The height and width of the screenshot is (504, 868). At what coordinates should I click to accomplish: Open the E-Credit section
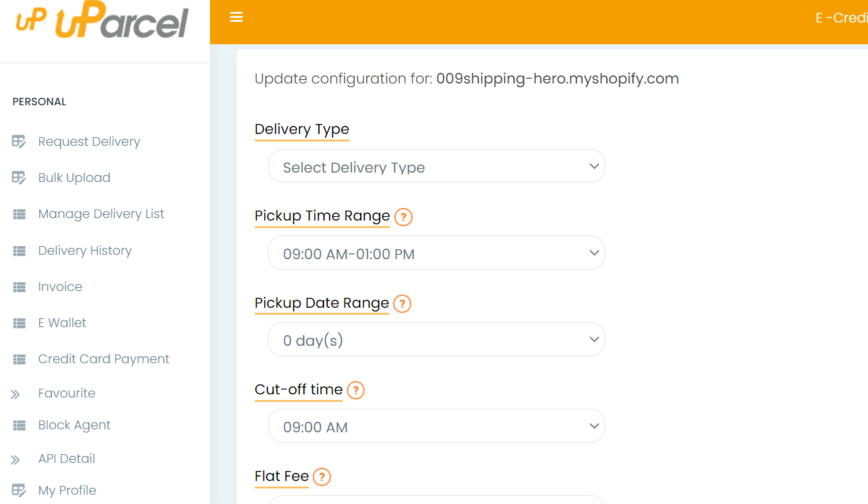pos(846,17)
